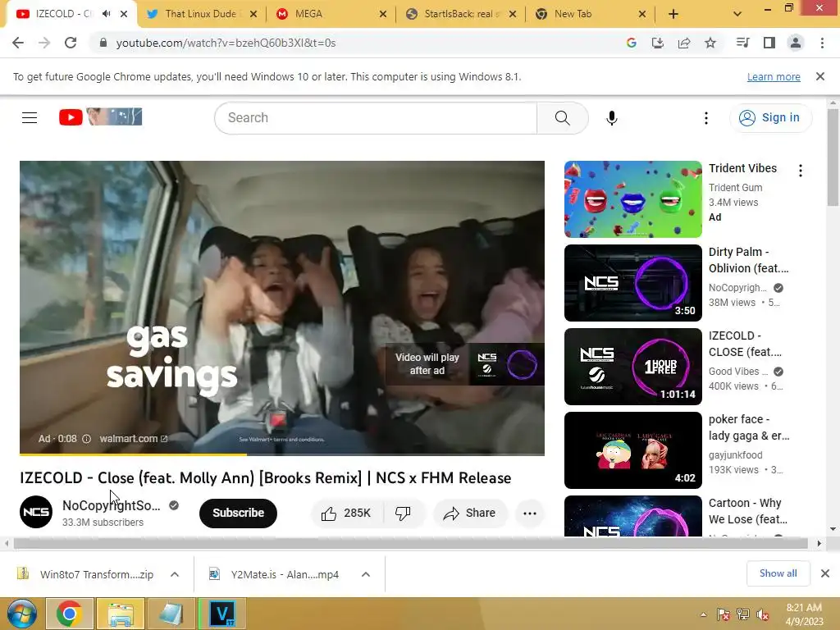Viewport: 840px width, 630px height.
Task: Open Trident Vibes ad thumbnail
Action: point(632,199)
